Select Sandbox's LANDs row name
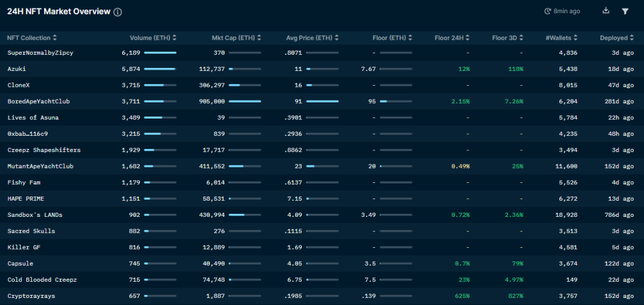The height and width of the screenshot is (305, 644). tap(35, 214)
